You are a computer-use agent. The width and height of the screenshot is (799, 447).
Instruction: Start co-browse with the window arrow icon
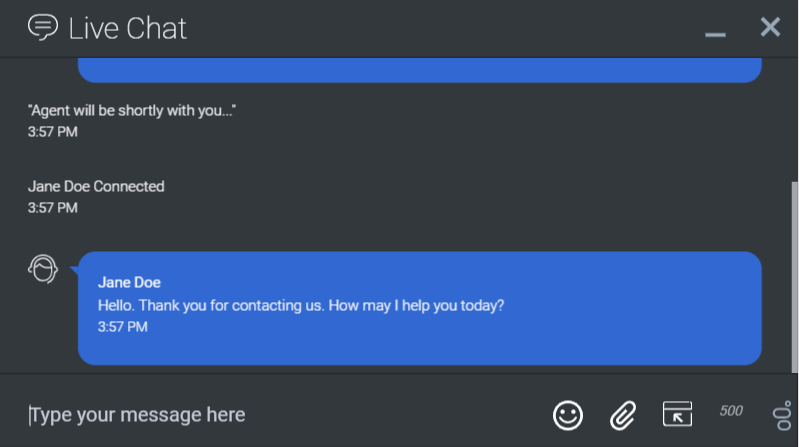[x=677, y=413]
